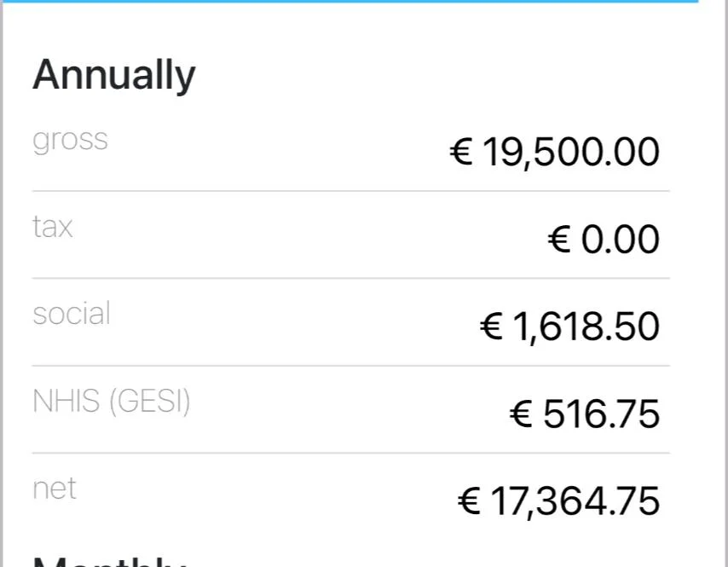The height and width of the screenshot is (567, 728).
Task: Select the tax row label
Action: [x=52, y=227]
